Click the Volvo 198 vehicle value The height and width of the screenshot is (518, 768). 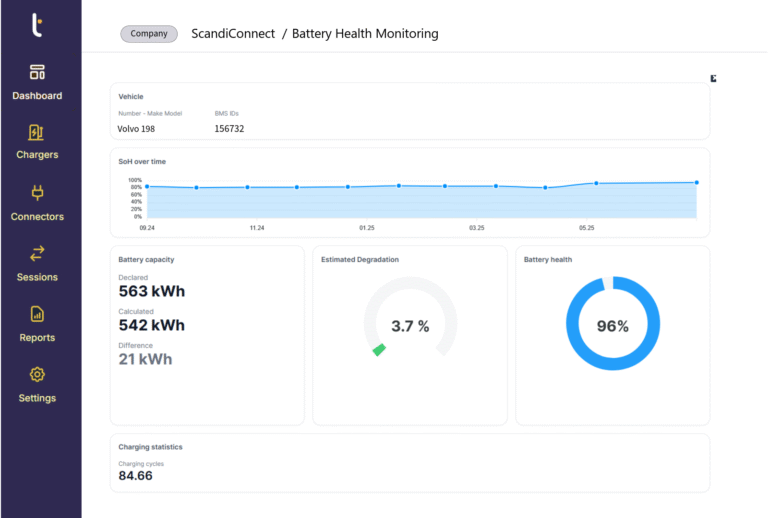tap(137, 129)
